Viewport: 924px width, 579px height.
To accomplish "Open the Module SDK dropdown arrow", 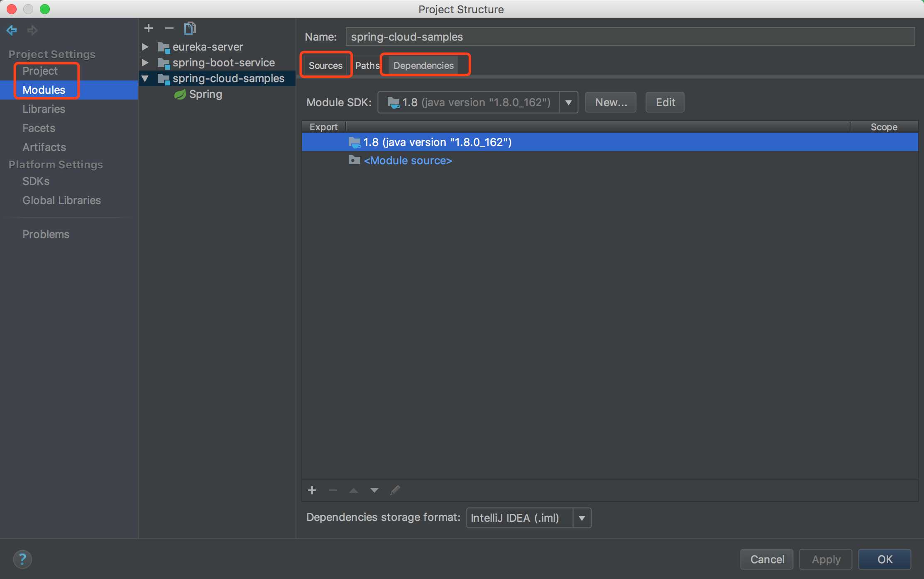I will click(569, 102).
